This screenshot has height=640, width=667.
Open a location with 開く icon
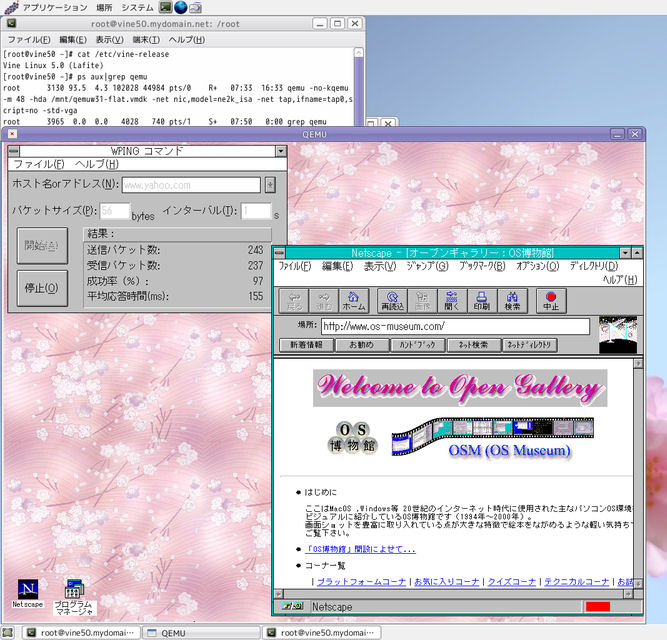point(452,301)
